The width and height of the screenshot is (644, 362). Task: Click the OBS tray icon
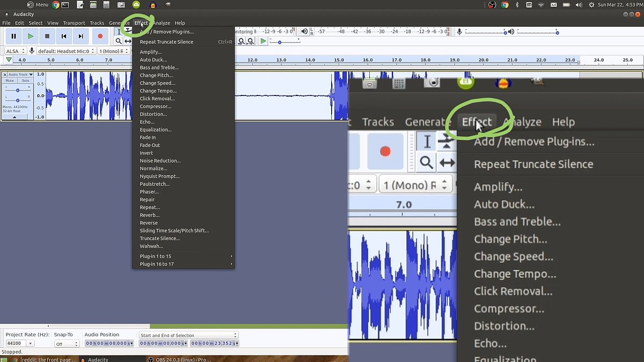(x=493, y=5)
